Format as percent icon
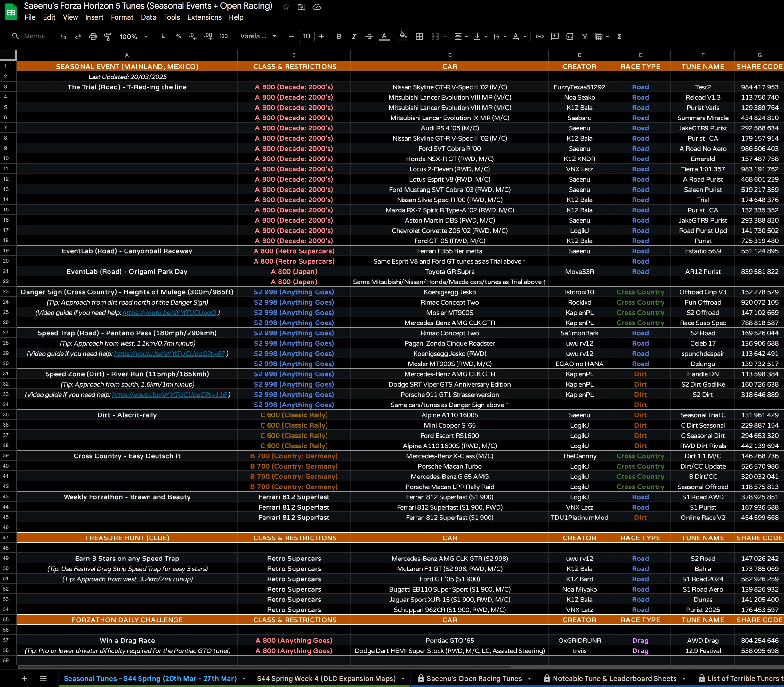Viewport: 784px width, 687px height. 178,36
